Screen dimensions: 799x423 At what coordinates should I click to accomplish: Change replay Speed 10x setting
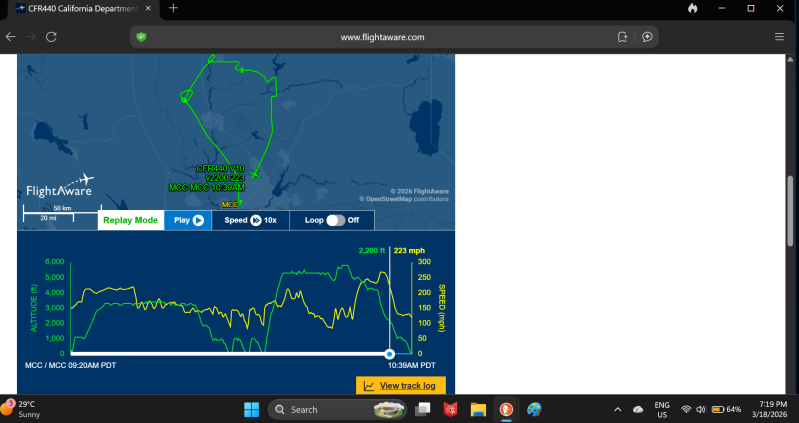click(x=250, y=220)
